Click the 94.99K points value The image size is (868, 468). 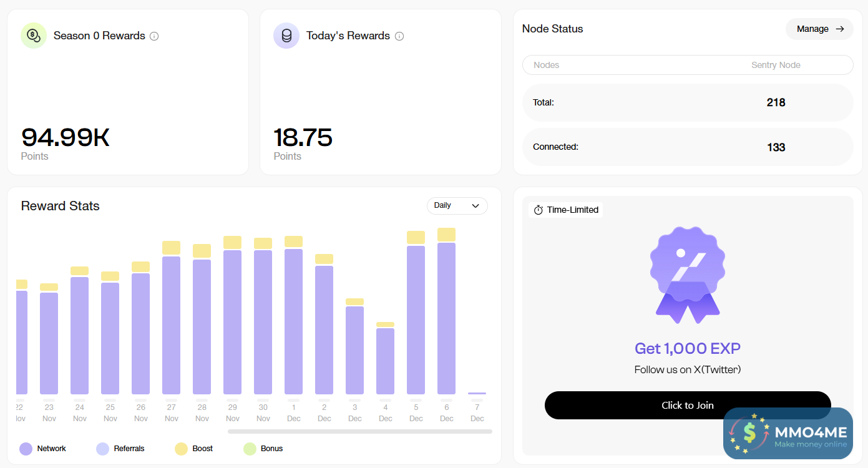click(66, 137)
